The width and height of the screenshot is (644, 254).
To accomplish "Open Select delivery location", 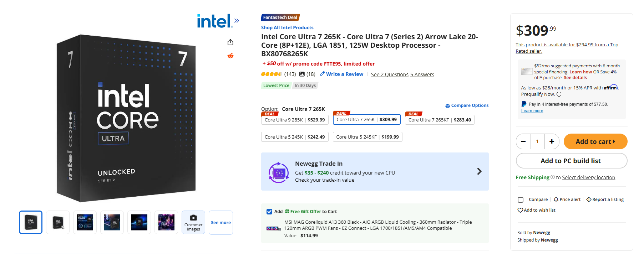I will pyautogui.click(x=588, y=177).
